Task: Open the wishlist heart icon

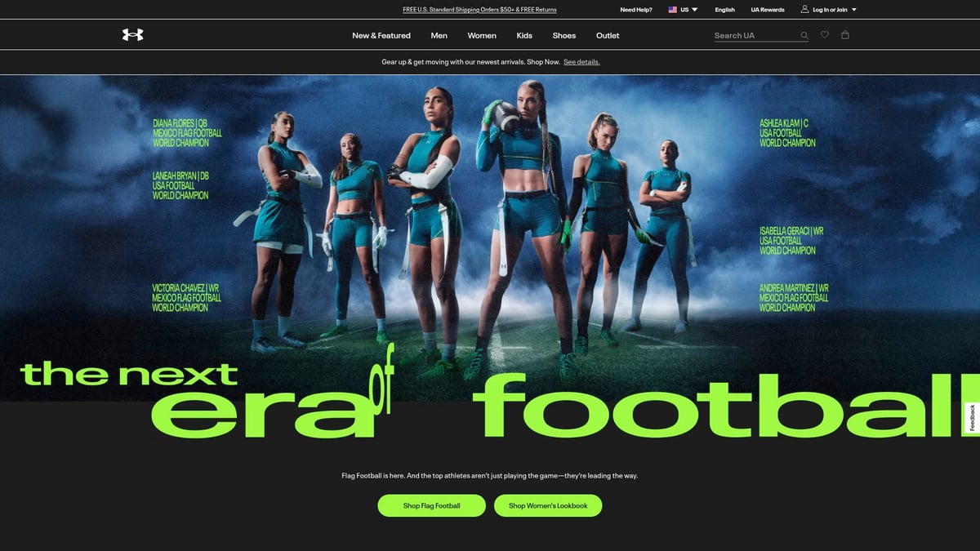Action: click(825, 35)
